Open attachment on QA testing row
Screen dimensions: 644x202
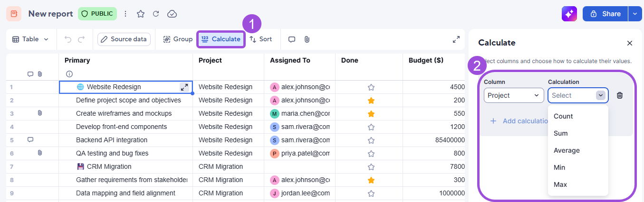point(40,153)
